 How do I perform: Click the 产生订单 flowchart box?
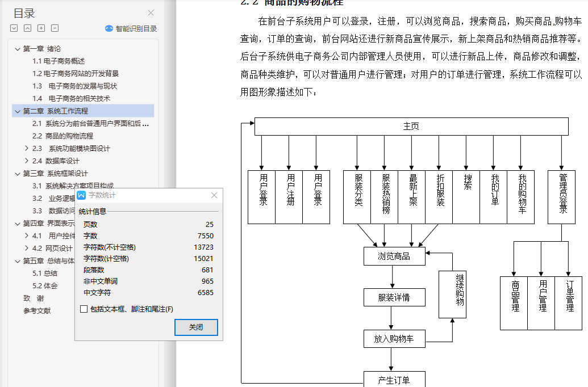[x=394, y=379]
